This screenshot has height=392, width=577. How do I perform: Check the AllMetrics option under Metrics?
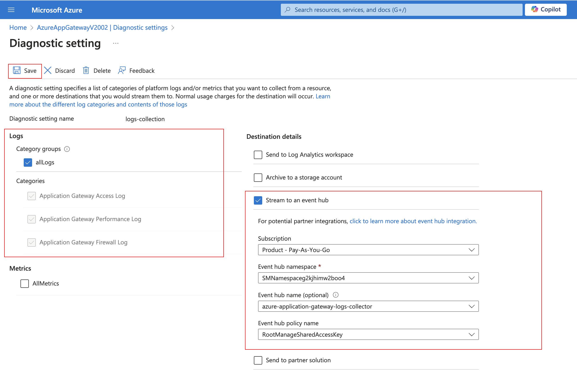24,283
